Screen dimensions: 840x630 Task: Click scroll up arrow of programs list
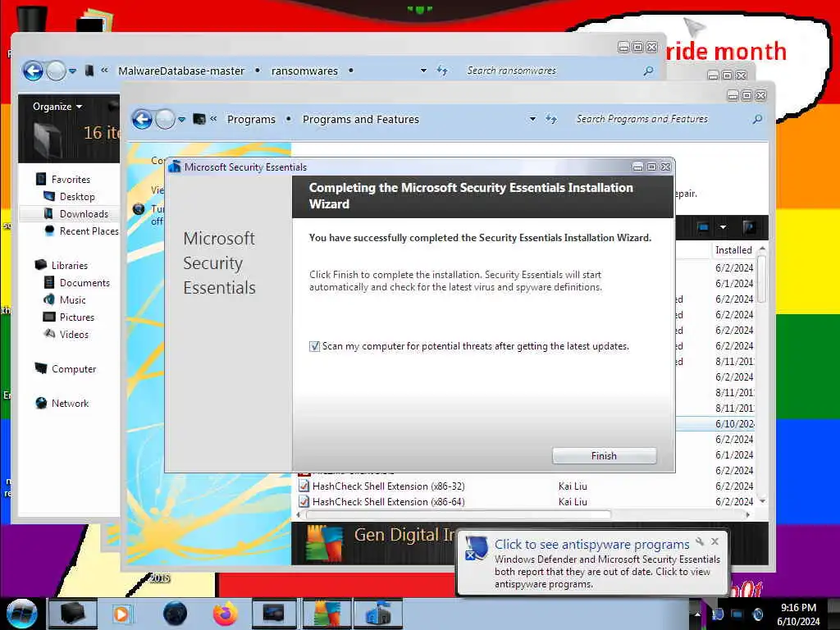762,250
